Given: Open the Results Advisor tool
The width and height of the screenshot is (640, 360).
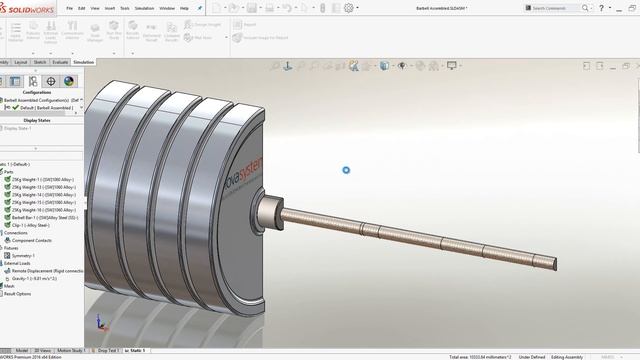Looking at the screenshot, I should [x=133, y=31].
